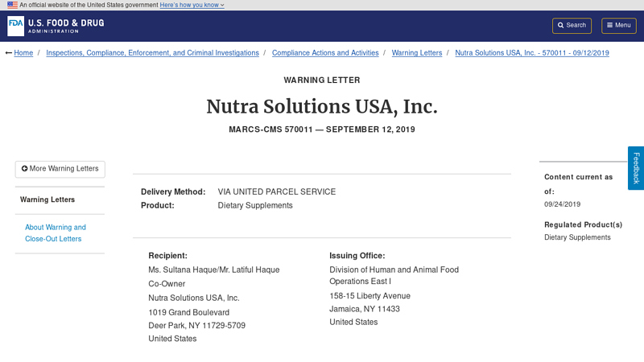
Task: Click Deer Park, NY 11729-5709 text
Action: [x=196, y=326]
